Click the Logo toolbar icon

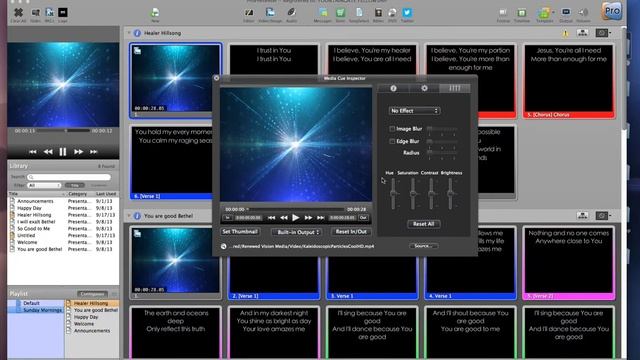click(62, 13)
